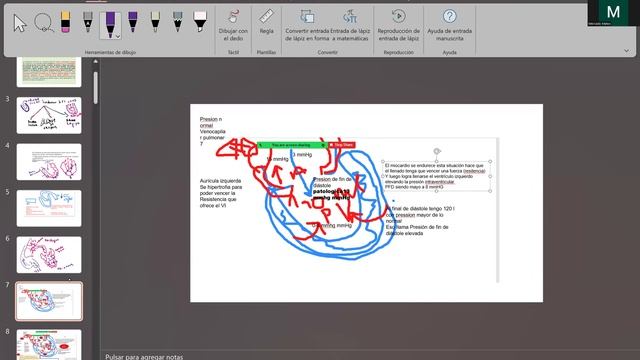Click the scroll-up arrow of thumbnail panel
Screen dimensions: 640x360
pyautogui.click(x=96, y=62)
